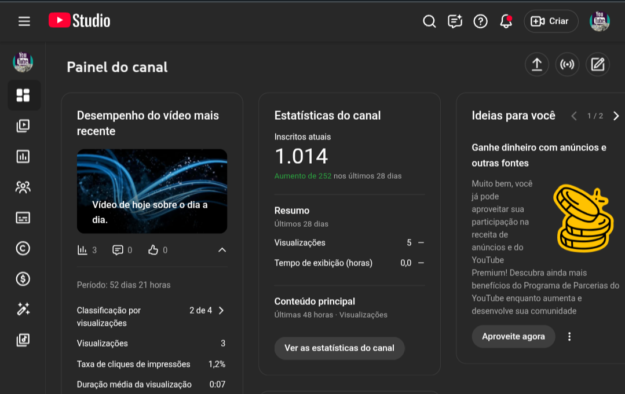Click 'Duração média da visualização' row
Screen dimensions: 625x394
pyautogui.click(x=151, y=384)
